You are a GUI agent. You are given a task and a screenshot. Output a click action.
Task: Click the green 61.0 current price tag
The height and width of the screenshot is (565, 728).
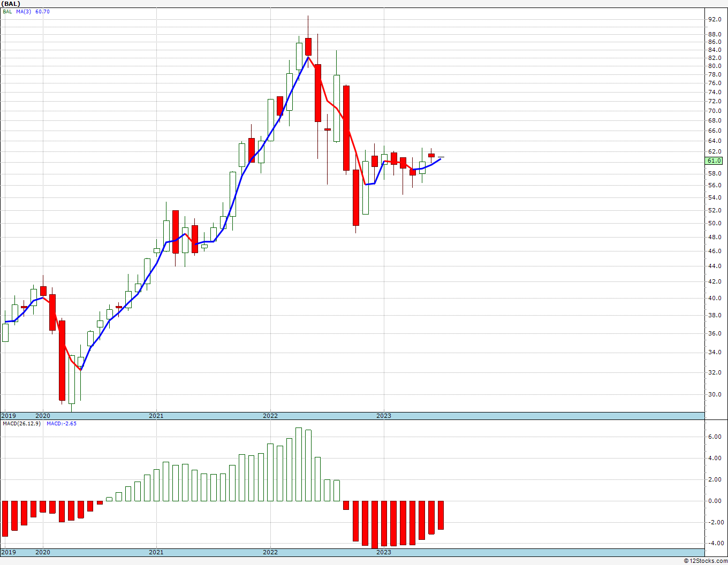click(714, 161)
